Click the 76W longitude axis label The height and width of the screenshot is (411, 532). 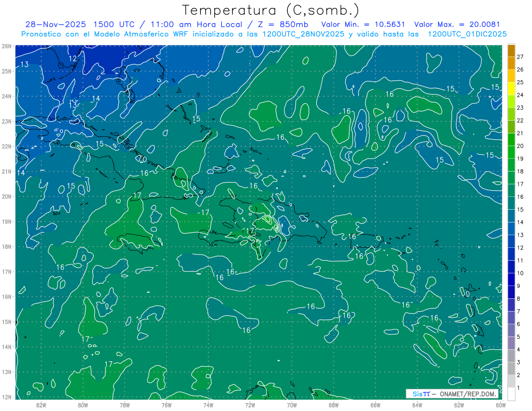[166, 405]
